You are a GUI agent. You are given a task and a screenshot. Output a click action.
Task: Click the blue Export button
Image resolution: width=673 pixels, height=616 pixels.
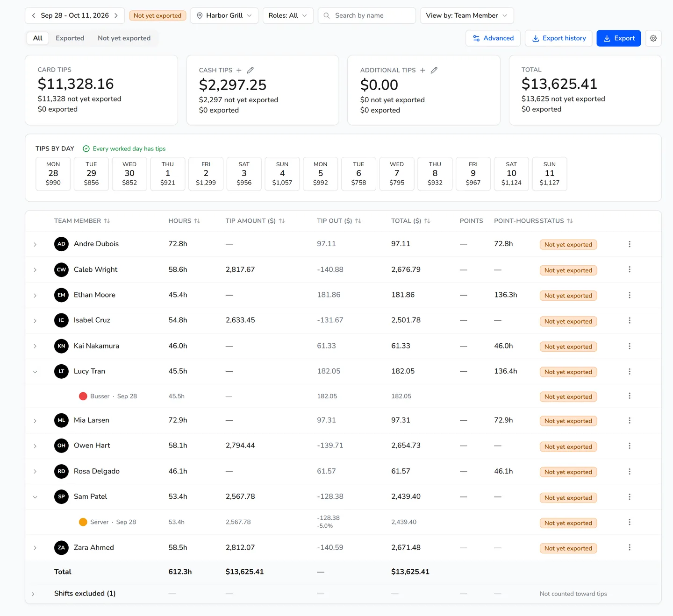(619, 38)
